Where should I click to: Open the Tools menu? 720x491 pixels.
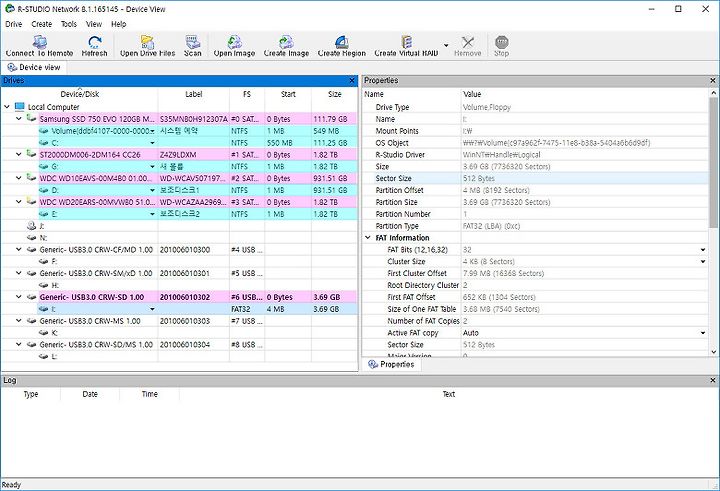point(69,24)
